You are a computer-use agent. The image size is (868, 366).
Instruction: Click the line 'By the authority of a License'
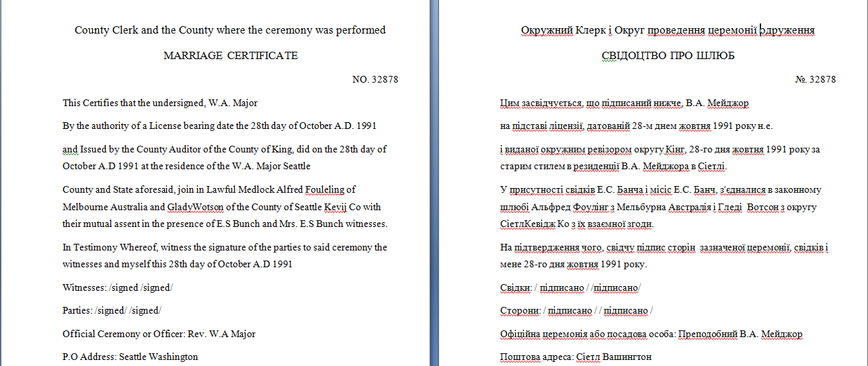(x=219, y=126)
